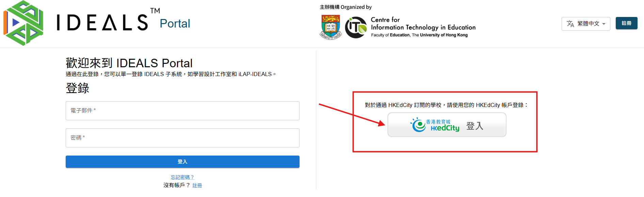The image size is (644, 197).
Task: Click the HKEdCity subscription instruction text
Action: pyautogui.click(x=446, y=105)
